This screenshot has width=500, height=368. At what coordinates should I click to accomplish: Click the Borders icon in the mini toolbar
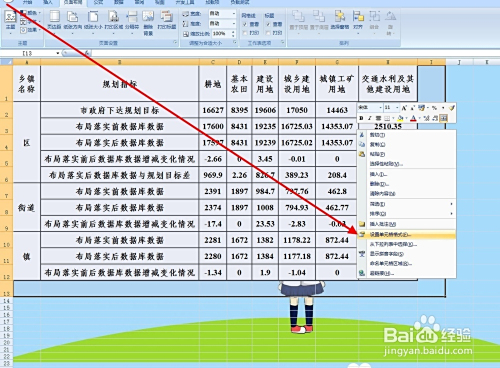point(388,118)
